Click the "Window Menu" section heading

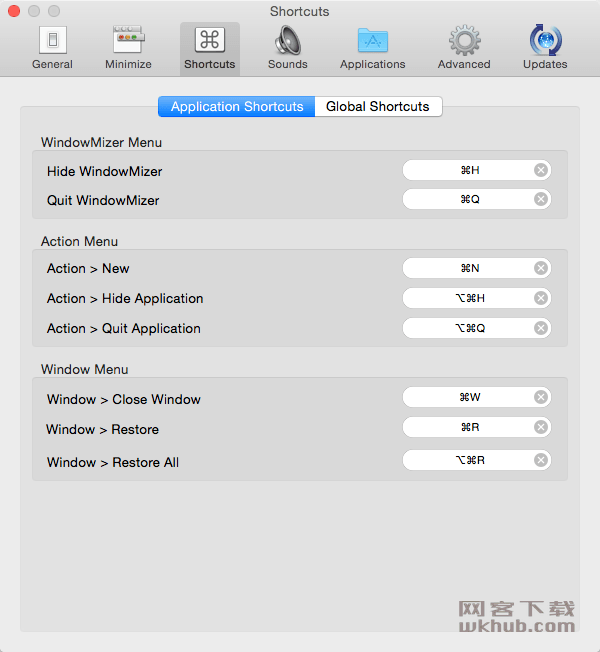[x=84, y=370]
